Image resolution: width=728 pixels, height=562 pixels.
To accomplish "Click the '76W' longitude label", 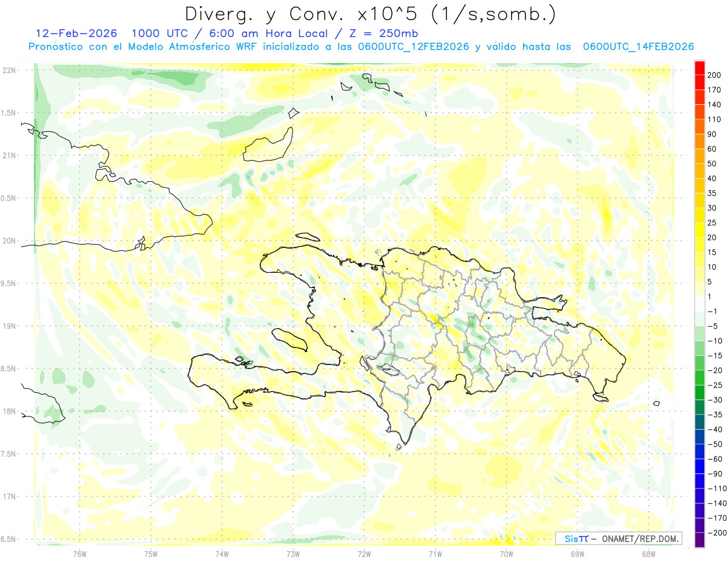I will click(79, 554).
